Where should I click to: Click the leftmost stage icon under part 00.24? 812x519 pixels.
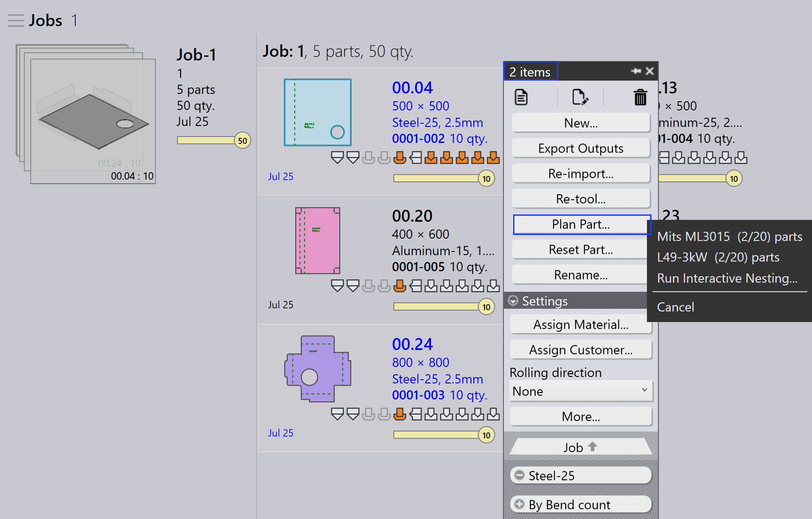tap(337, 415)
